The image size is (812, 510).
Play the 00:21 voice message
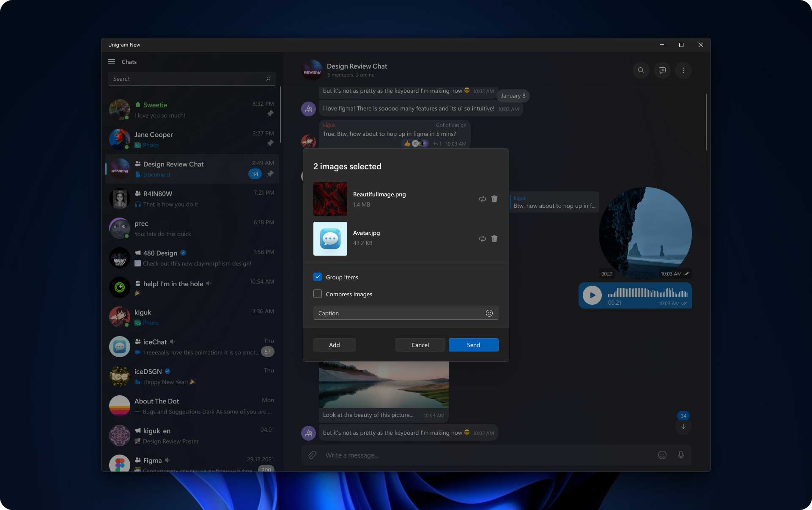592,295
